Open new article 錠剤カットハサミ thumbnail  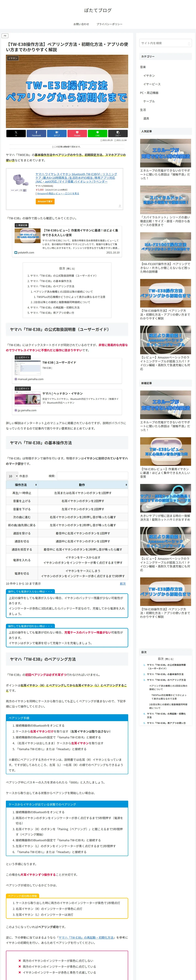tap(166, 498)
